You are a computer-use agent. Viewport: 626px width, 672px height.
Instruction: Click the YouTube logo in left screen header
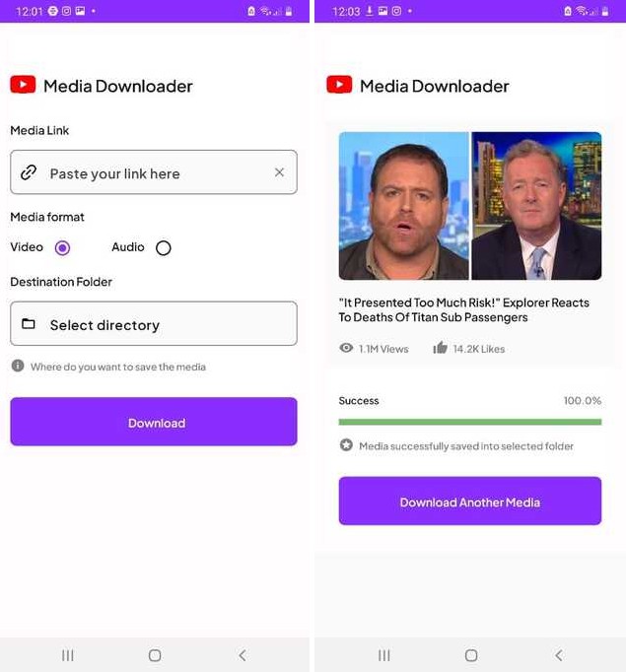click(23, 85)
